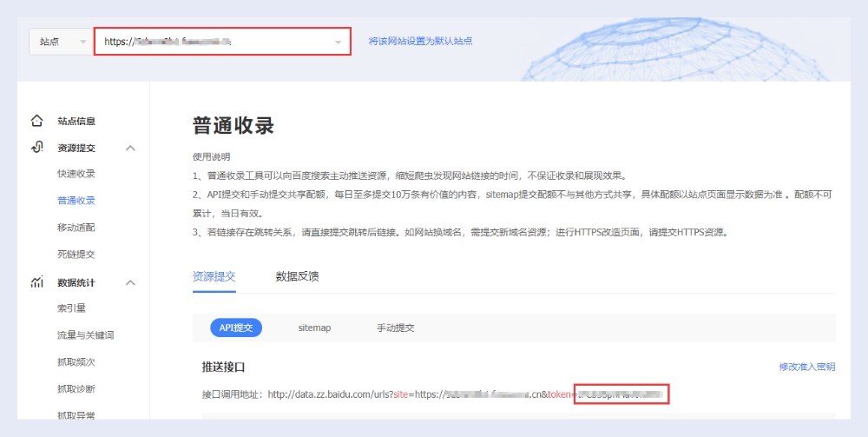Select the 手动提交 option

point(395,328)
